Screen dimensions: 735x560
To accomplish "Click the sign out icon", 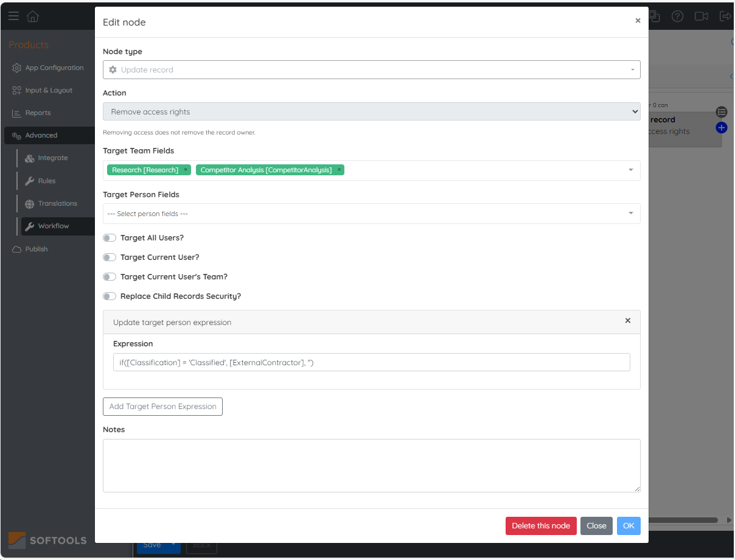I will pyautogui.click(x=726, y=16).
